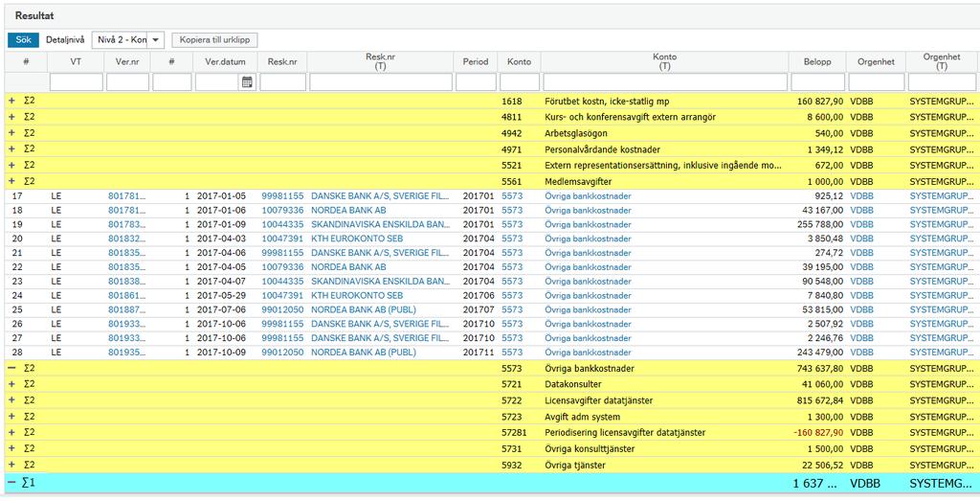Expand the 5932 Övriga tjänster row
Image resolution: width=980 pixels, height=501 pixels.
(11, 465)
